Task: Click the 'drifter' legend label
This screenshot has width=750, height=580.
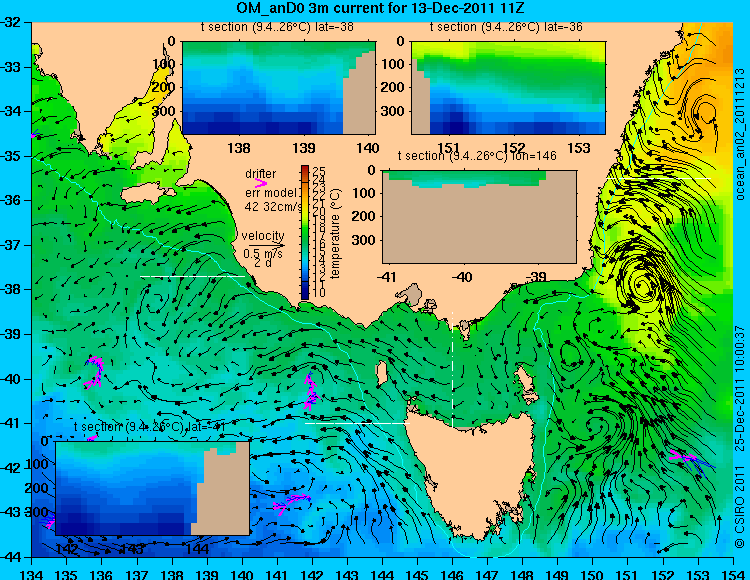Action: click(x=261, y=174)
